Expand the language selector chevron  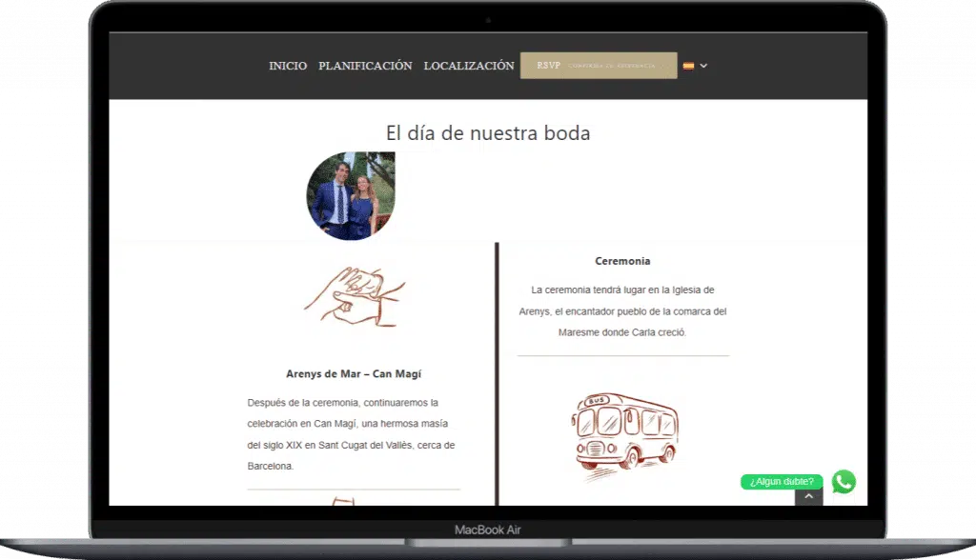click(x=703, y=66)
